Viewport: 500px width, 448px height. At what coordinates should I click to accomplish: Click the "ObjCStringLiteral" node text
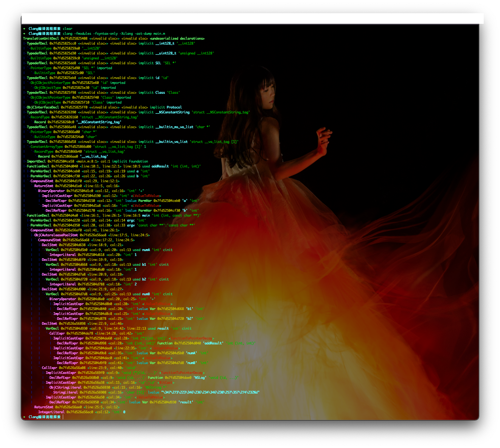pos(65,388)
